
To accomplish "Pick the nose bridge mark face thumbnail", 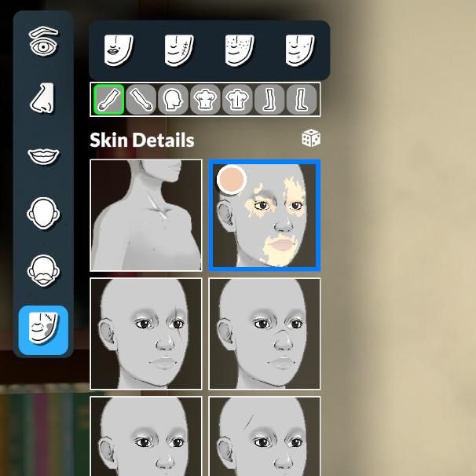I will (x=265, y=334).
